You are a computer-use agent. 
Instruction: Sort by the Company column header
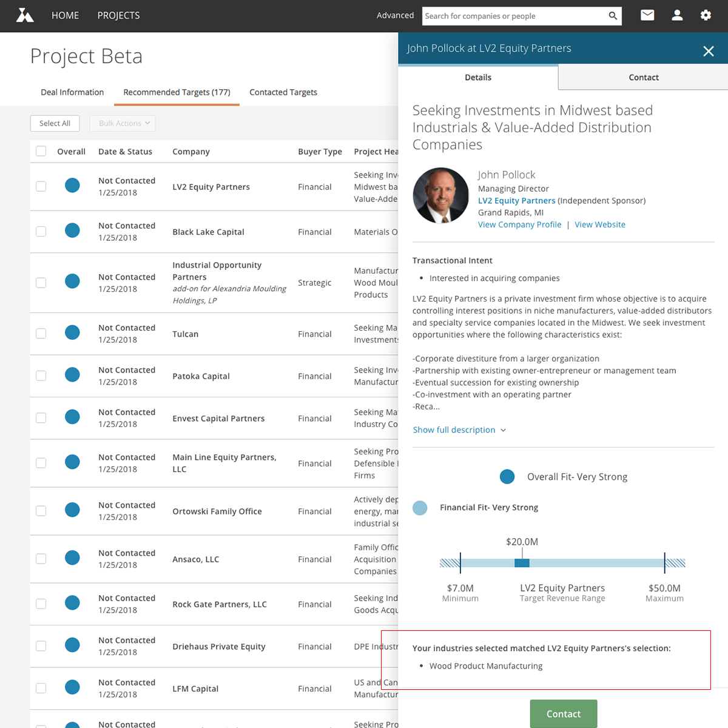(191, 152)
